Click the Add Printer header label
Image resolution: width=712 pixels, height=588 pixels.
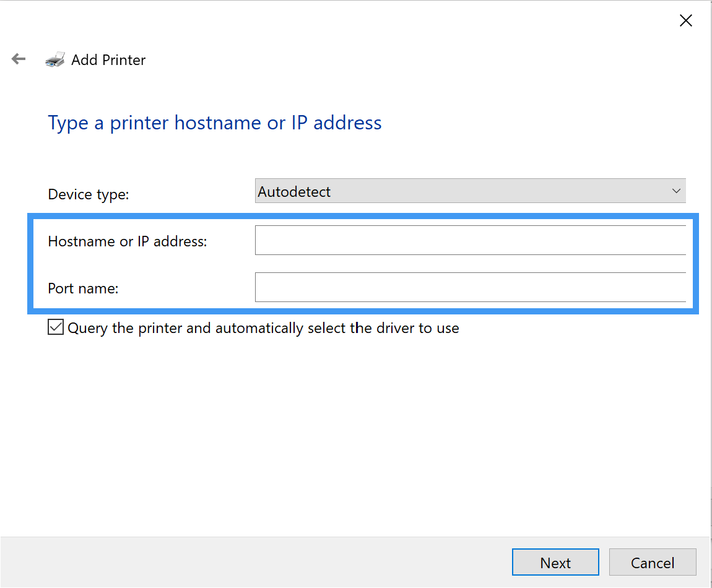(x=108, y=59)
